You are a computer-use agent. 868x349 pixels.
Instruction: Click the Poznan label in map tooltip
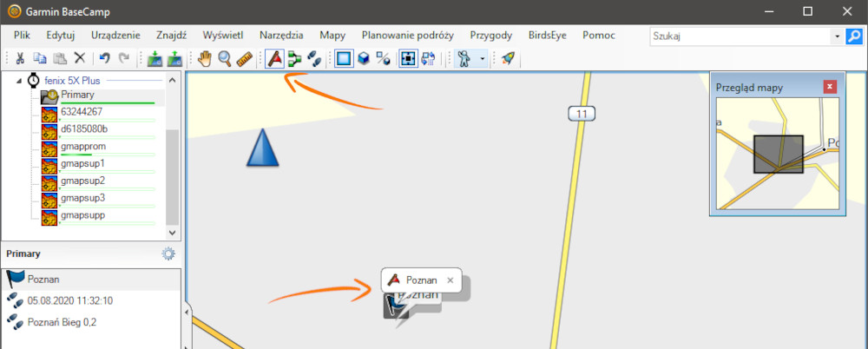pos(421,280)
